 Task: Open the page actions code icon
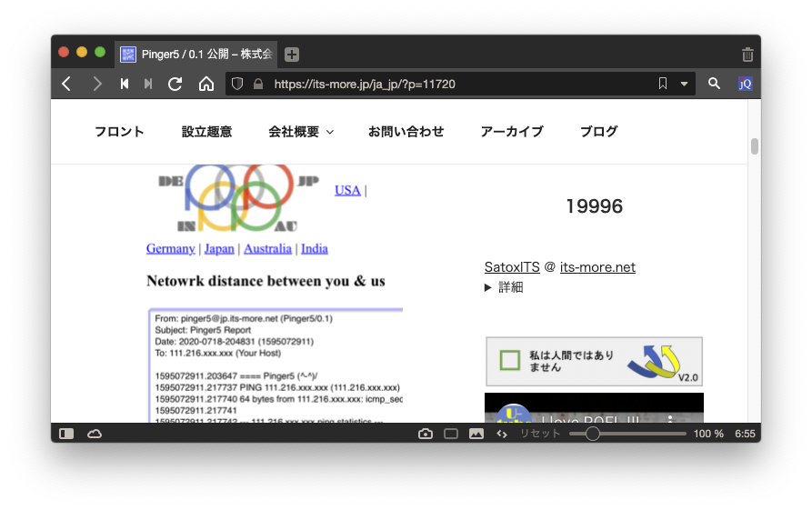coord(501,434)
